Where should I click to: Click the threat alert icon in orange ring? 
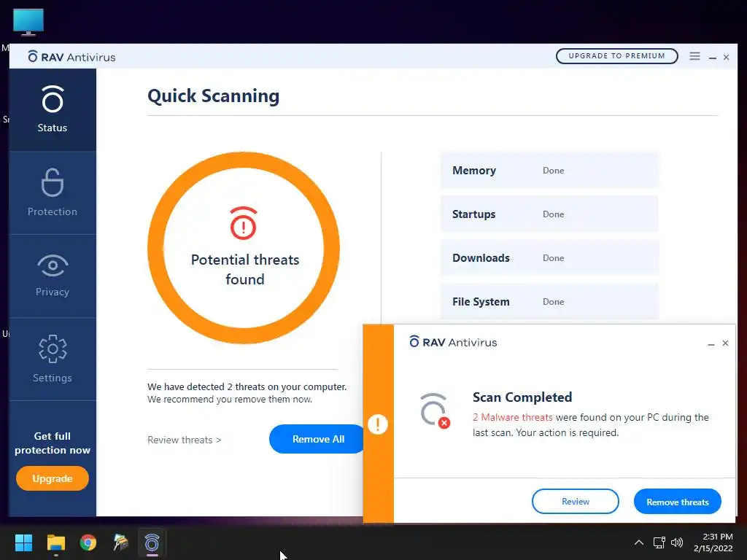click(x=244, y=223)
